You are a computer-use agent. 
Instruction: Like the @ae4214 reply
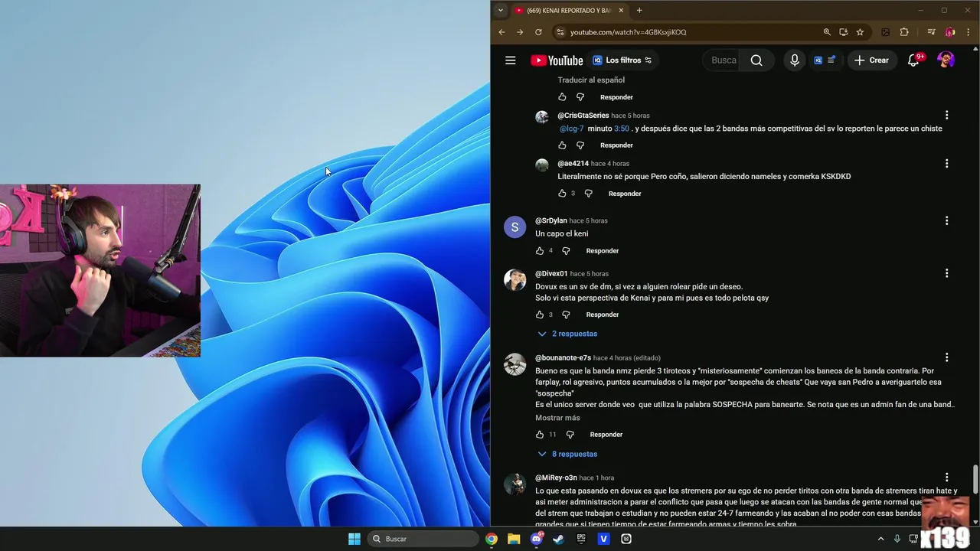click(x=562, y=194)
